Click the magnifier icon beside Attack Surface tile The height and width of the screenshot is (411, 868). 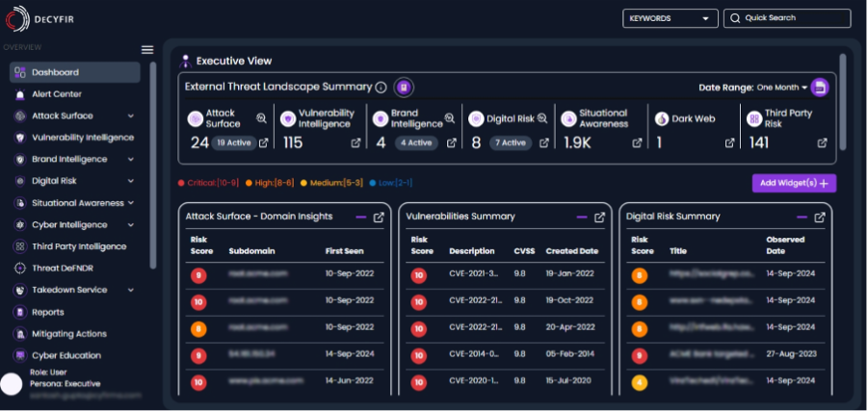[x=261, y=117]
